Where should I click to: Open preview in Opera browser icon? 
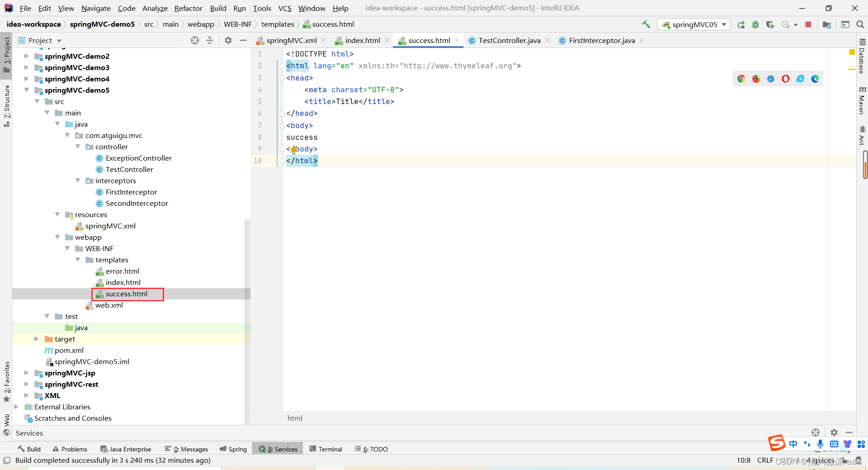click(786, 79)
